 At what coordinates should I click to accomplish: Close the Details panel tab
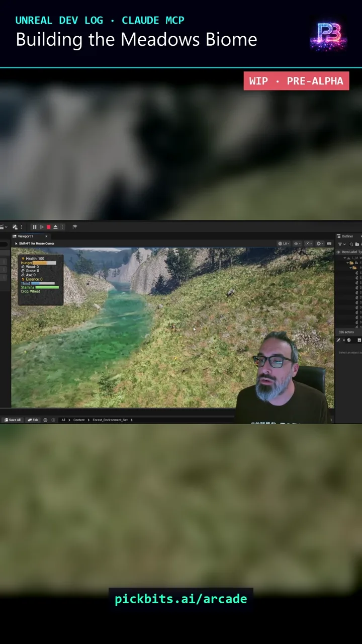344,340
